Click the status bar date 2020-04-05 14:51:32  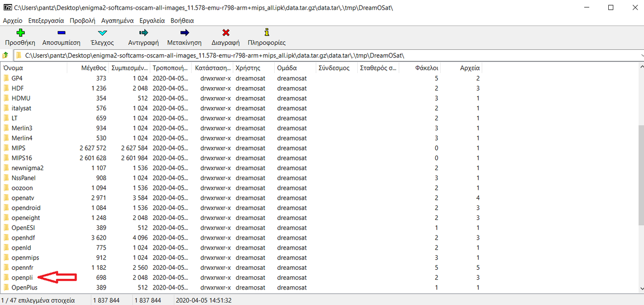204,300
